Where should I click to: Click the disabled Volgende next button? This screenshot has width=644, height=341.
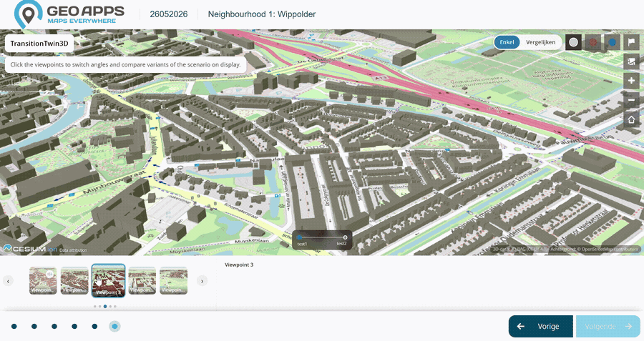point(608,326)
